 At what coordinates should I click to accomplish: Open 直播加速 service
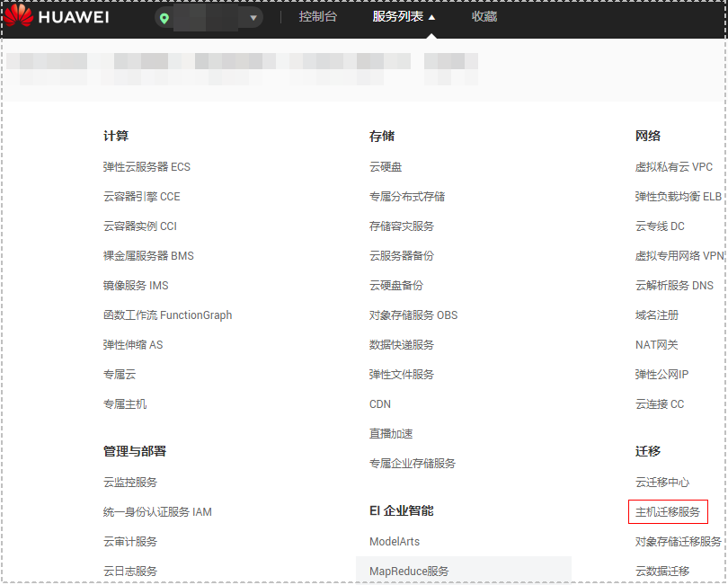click(391, 434)
